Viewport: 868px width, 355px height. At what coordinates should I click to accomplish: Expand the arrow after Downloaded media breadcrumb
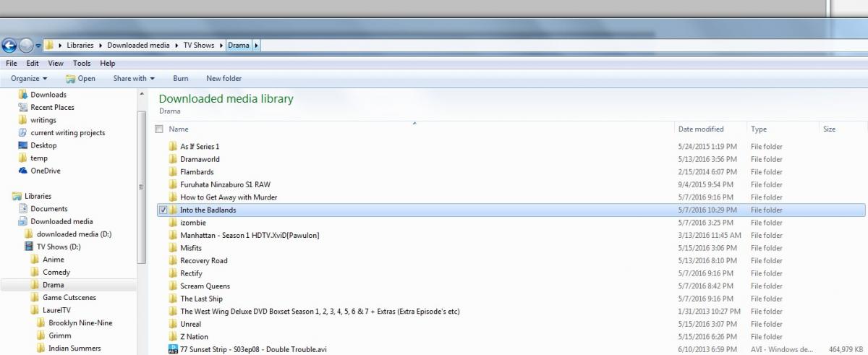click(176, 45)
